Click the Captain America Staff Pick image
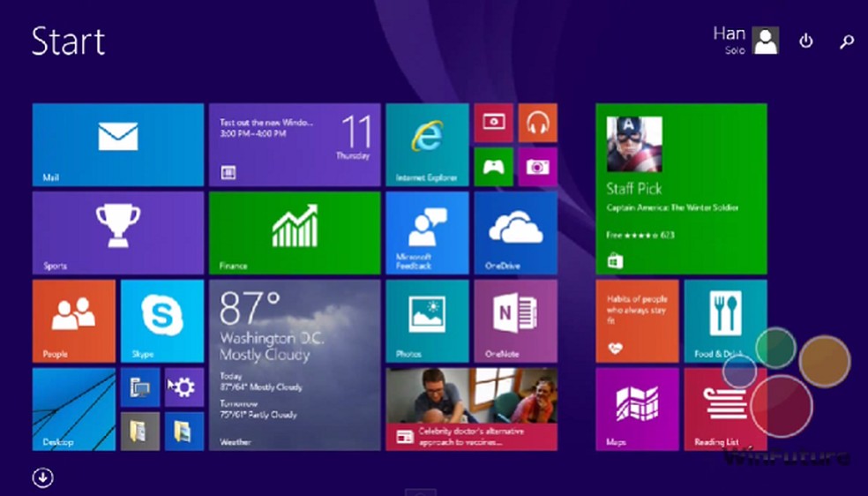The height and width of the screenshot is (496, 868). click(634, 144)
